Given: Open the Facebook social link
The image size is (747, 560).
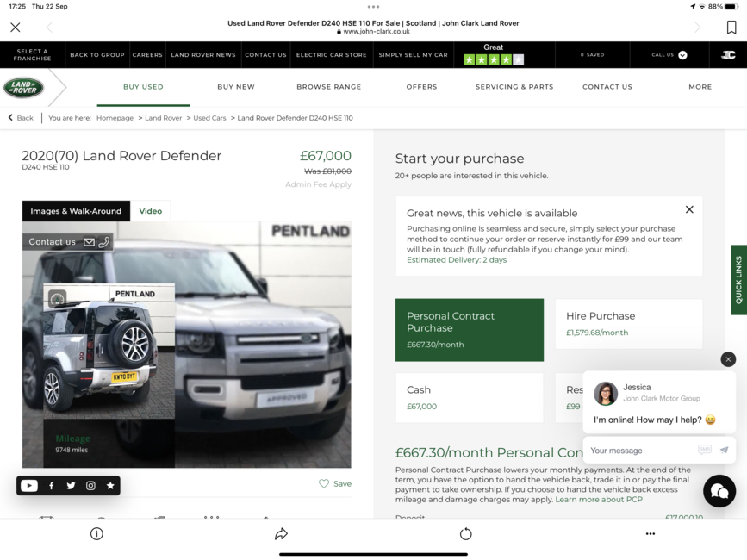Looking at the screenshot, I should [52, 486].
